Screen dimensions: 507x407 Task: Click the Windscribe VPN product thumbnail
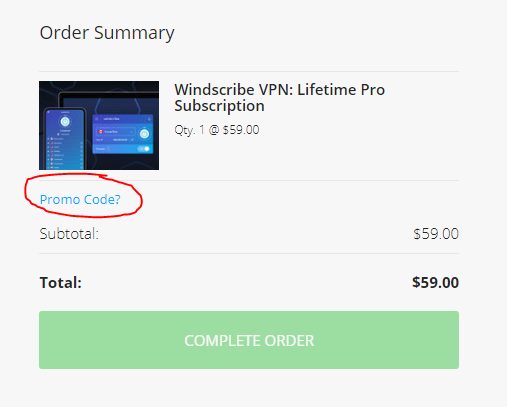[x=99, y=125]
